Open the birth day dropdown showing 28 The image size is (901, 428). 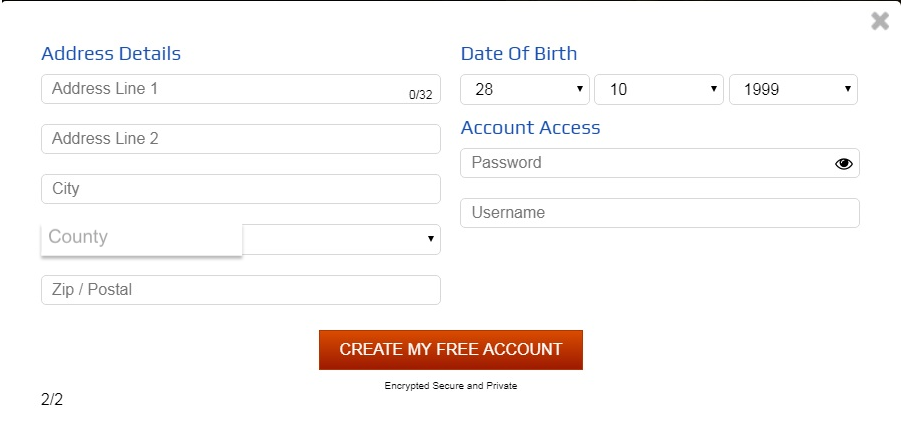[524, 90]
